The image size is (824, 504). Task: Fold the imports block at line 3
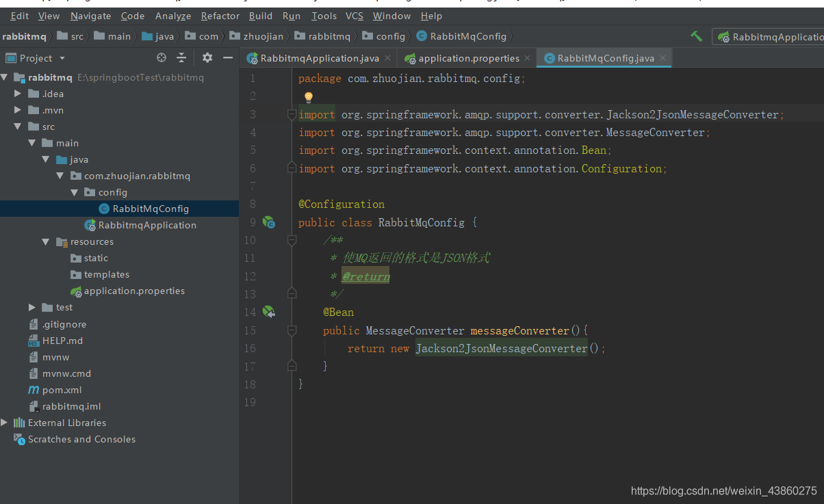[x=292, y=114]
